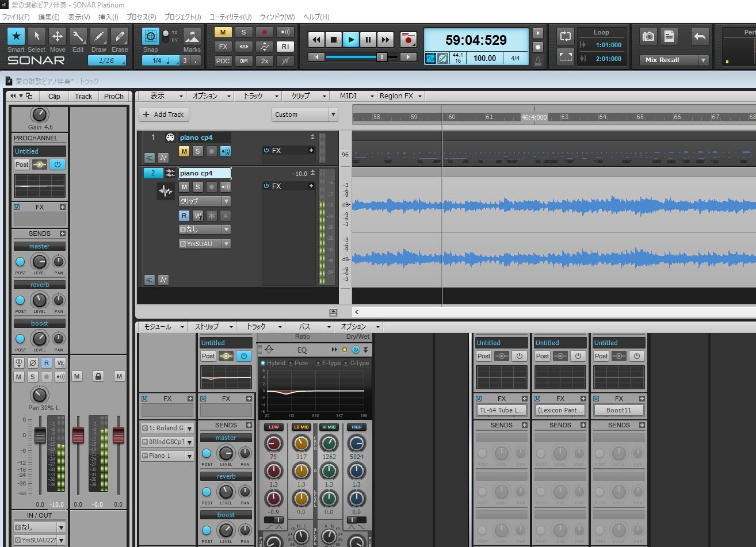Pause the transport
Screen dimensions: 756x547
click(368, 40)
